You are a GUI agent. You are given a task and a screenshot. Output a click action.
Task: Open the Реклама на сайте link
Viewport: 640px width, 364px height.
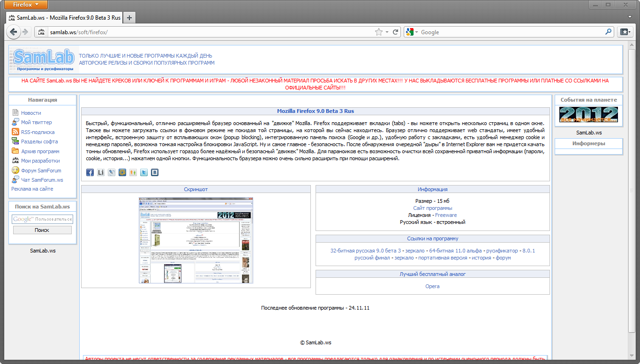tap(32, 189)
